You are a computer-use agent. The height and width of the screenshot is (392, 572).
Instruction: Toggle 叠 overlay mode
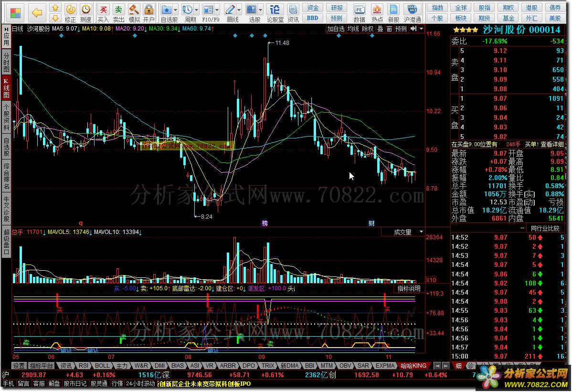[x=380, y=29]
